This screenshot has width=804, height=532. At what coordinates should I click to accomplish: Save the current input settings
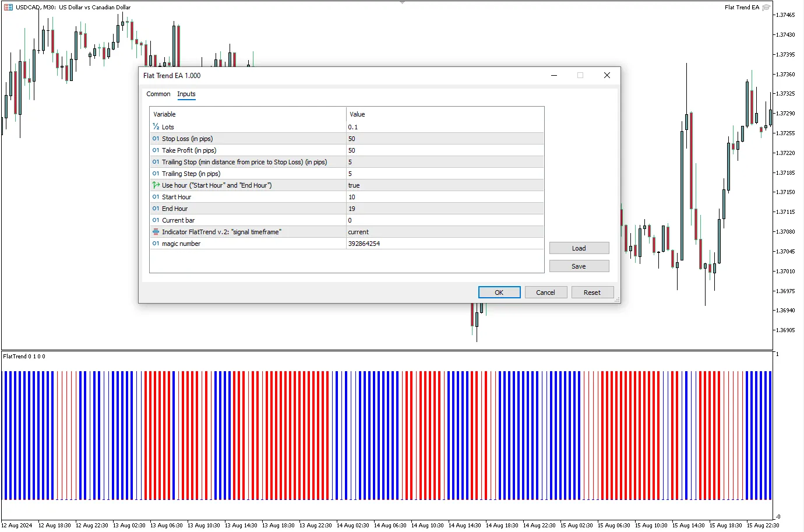point(579,266)
